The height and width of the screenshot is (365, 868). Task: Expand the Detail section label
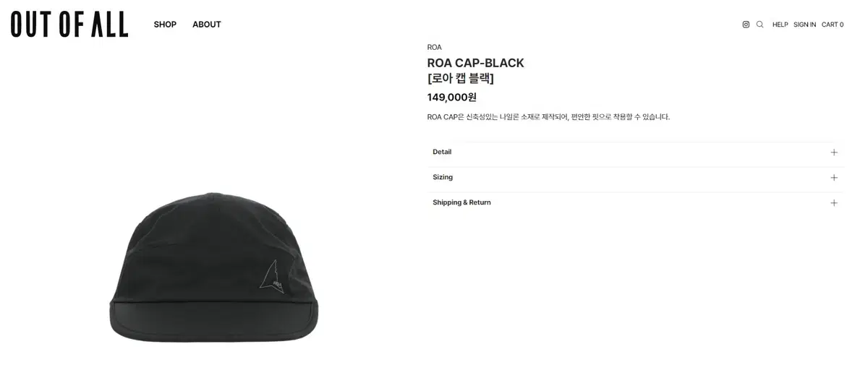coord(442,152)
